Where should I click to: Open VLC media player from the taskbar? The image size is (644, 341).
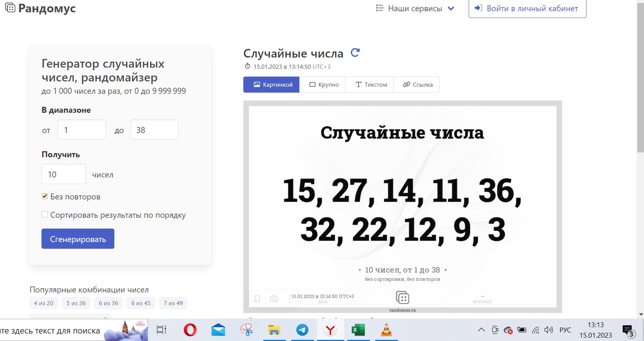coord(386,330)
